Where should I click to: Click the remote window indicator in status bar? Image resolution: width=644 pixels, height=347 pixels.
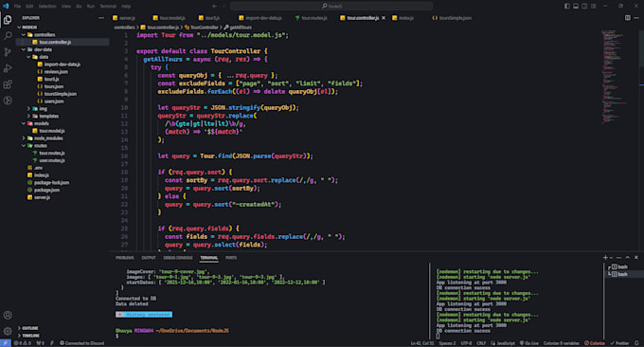[6, 343]
